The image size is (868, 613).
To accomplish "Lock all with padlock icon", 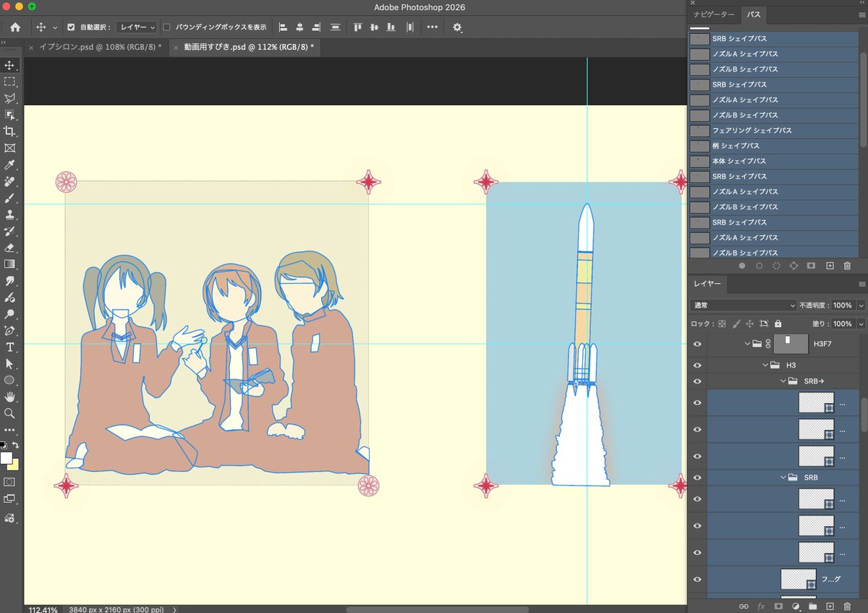I will click(x=778, y=324).
